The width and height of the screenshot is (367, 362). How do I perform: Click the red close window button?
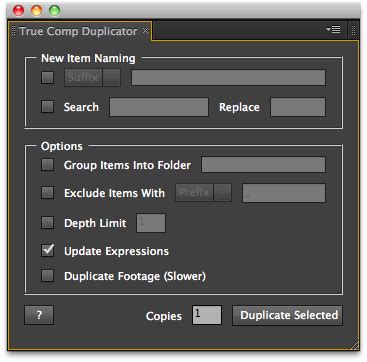(19, 10)
